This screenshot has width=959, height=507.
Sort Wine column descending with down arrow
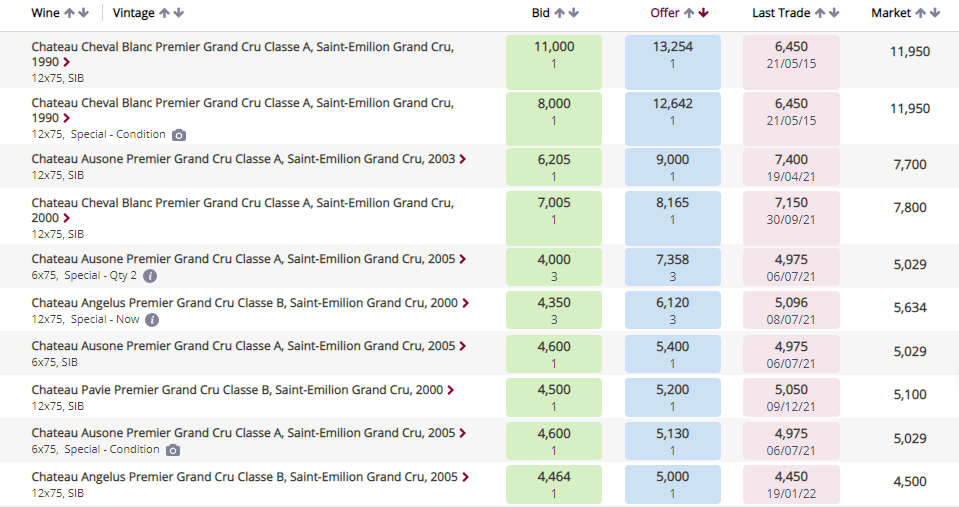coord(84,13)
